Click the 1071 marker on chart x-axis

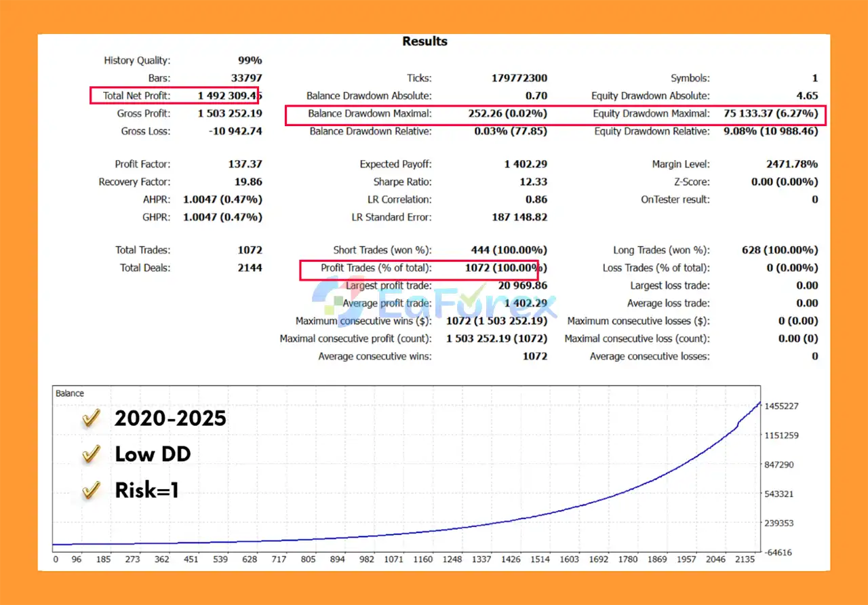pyautogui.click(x=393, y=560)
